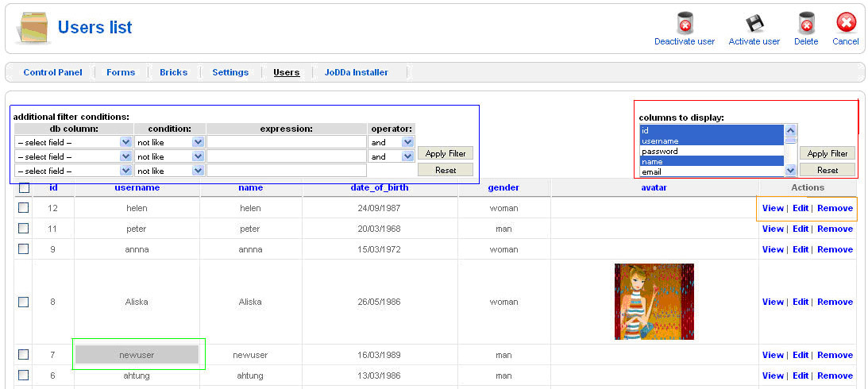Check the box for user Aliska
Screen dimensions: 868x389
[23, 302]
